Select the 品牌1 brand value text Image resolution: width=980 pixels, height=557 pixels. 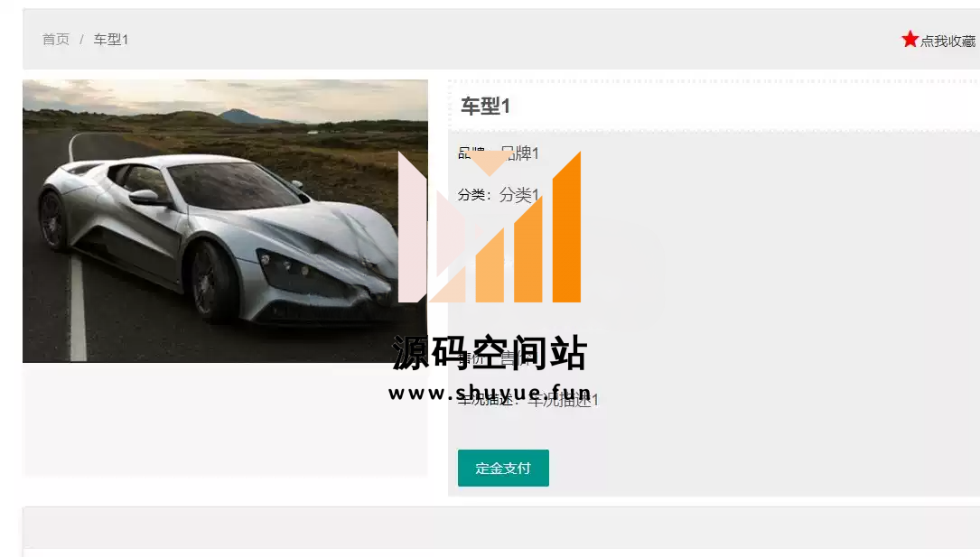(x=520, y=153)
